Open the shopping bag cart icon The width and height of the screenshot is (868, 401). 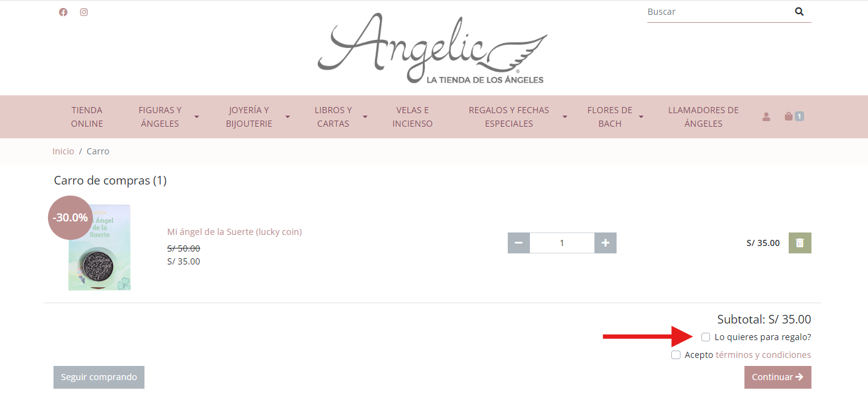pos(789,116)
